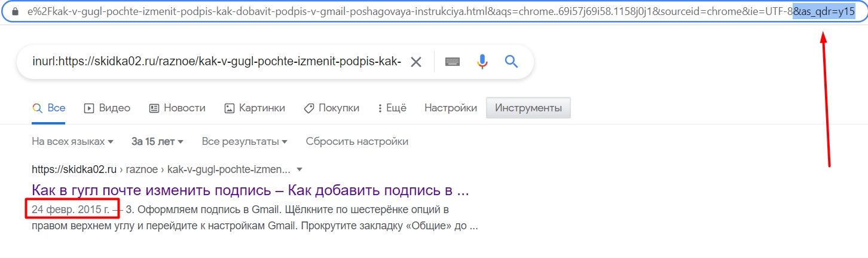Expand the arrow next to result URL

coord(299,170)
